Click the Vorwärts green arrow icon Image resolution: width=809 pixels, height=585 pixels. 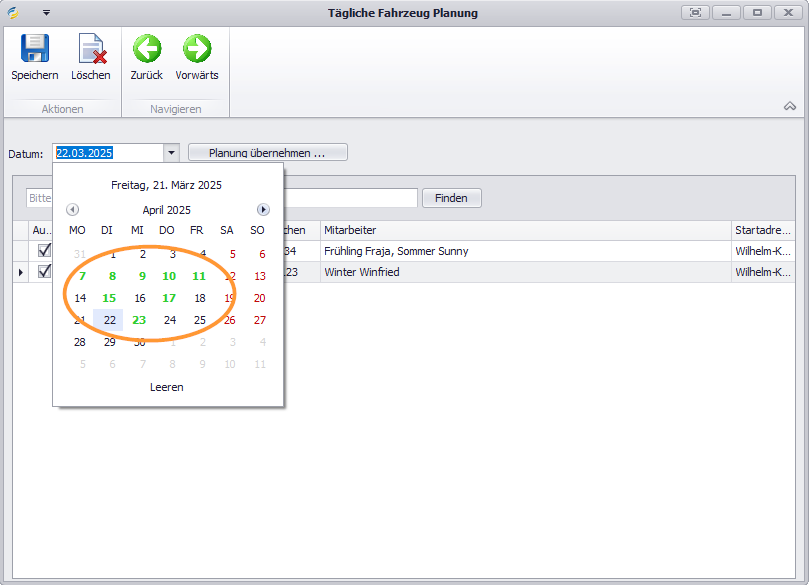[x=197, y=49]
